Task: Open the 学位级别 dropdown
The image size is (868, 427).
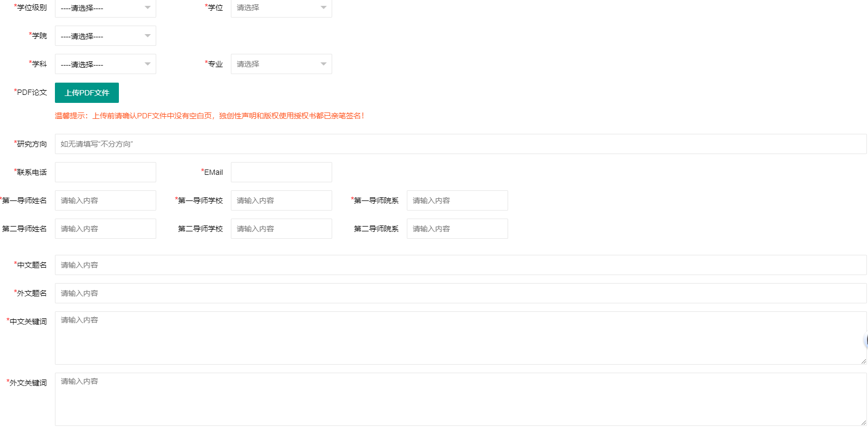Action: pos(105,8)
